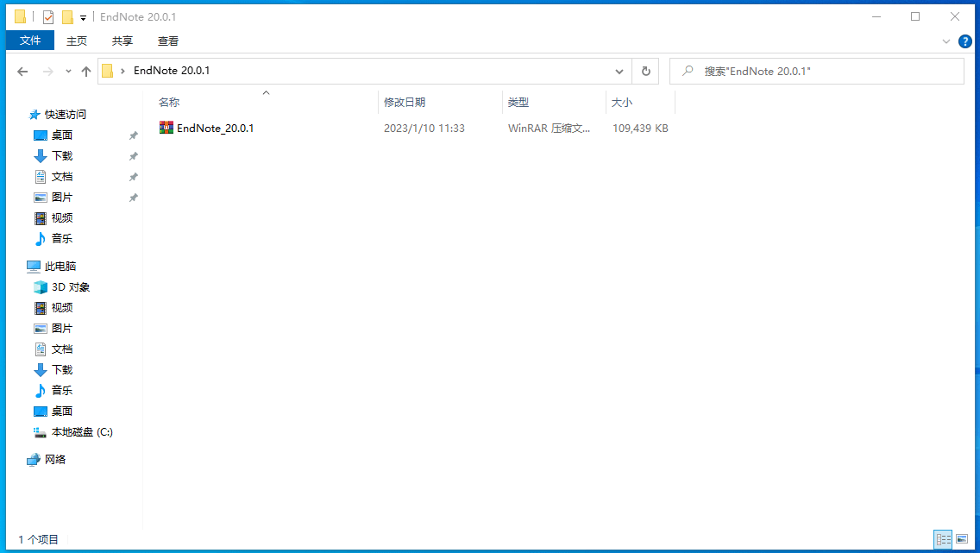Open pinned 文档 under quick access
Screen dimensions: 980x553
click(x=62, y=176)
